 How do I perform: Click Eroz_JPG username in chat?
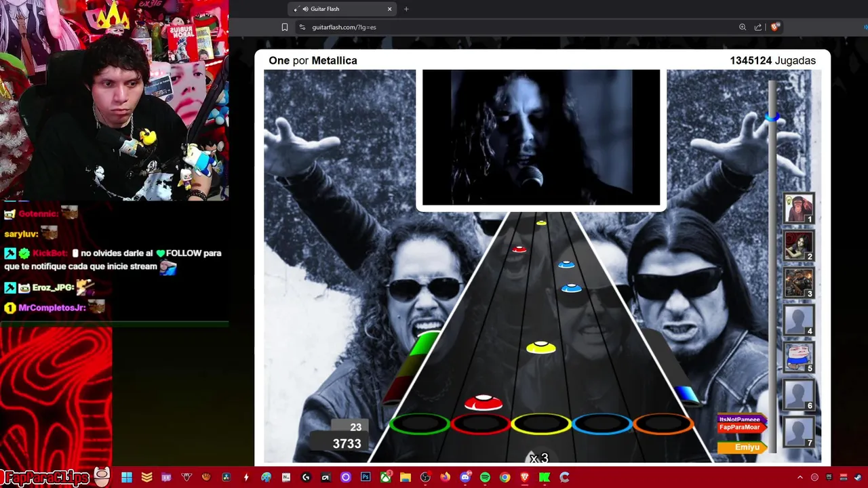[53, 287]
